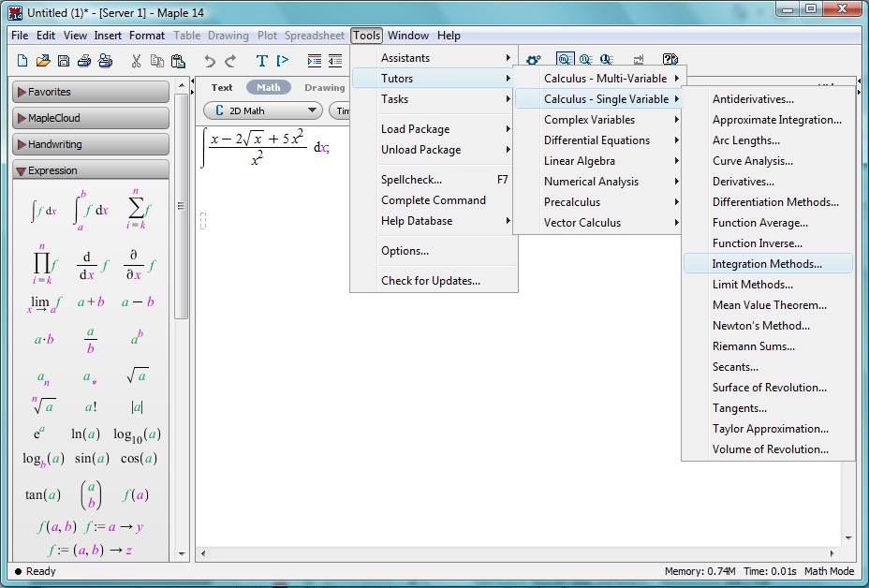Toggle Math input mode
The width and height of the screenshot is (869, 588).
(x=269, y=87)
